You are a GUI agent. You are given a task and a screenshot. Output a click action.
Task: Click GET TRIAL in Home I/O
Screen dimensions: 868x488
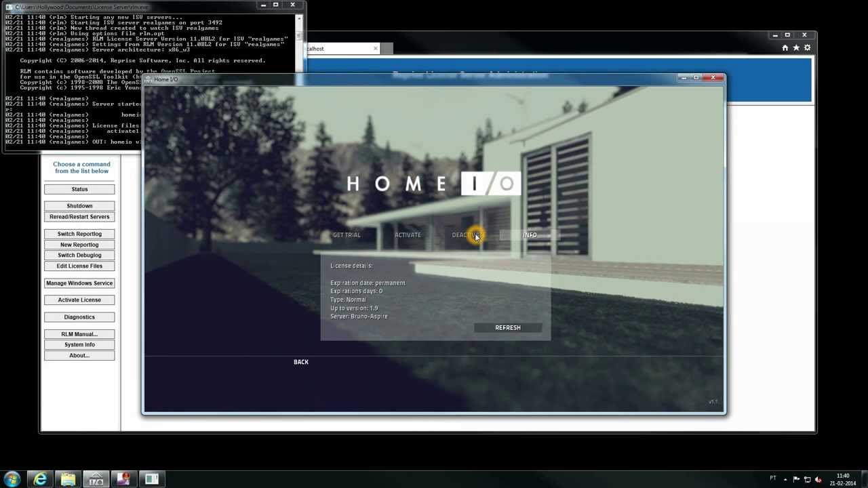pos(347,235)
